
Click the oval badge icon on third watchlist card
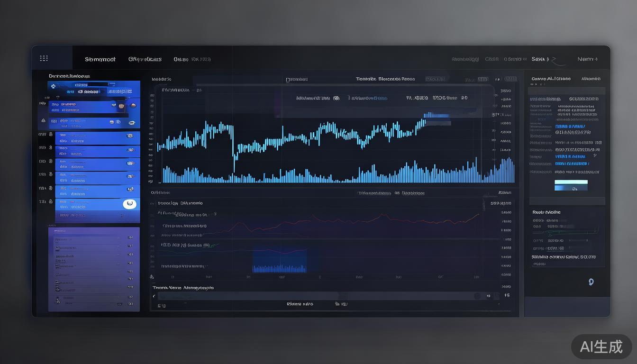coord(132,124)
